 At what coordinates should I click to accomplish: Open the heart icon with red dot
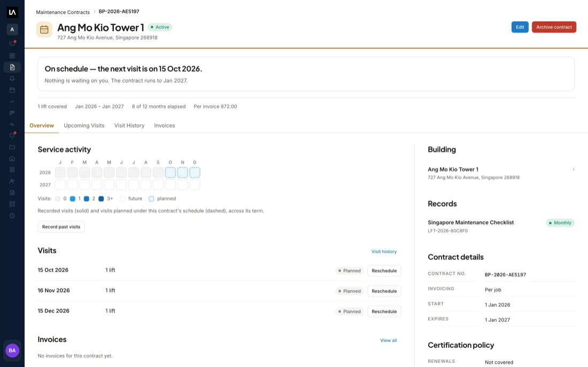pos(12,44)
